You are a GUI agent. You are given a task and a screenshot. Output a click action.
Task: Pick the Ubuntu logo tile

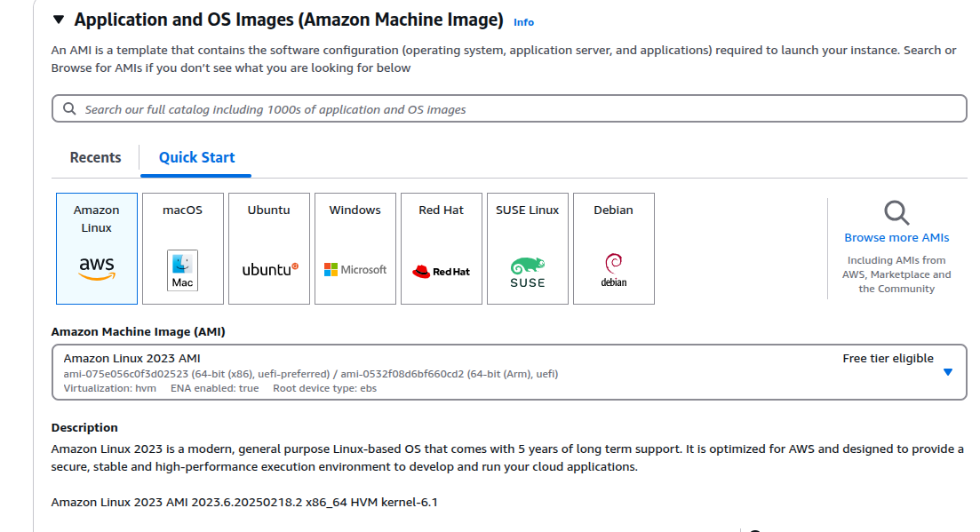tap(269, 249)
